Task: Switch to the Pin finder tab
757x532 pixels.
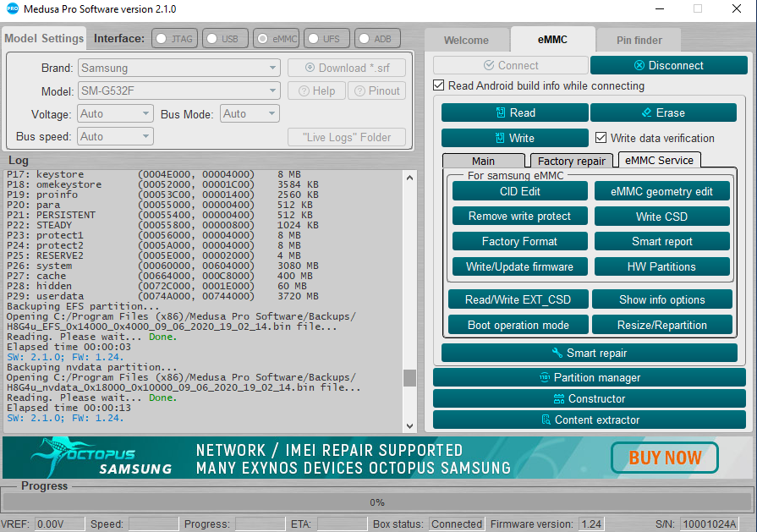Action: [x=639, y=40]
